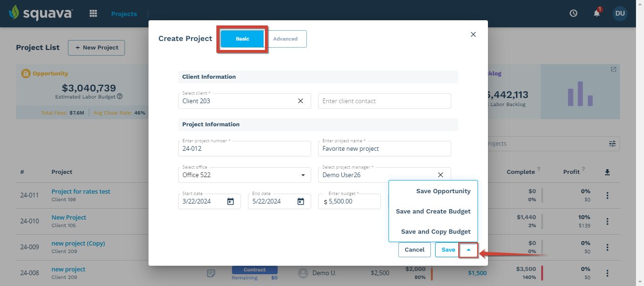Screen dimensions: 644x286
Task: Select the Save and Create Budget option
Action: coord(433,211)
